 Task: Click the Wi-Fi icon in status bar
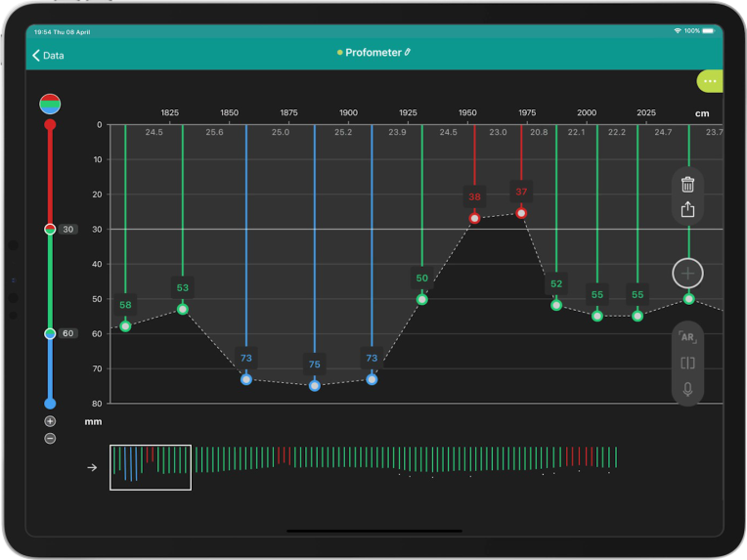pos(678,31)
